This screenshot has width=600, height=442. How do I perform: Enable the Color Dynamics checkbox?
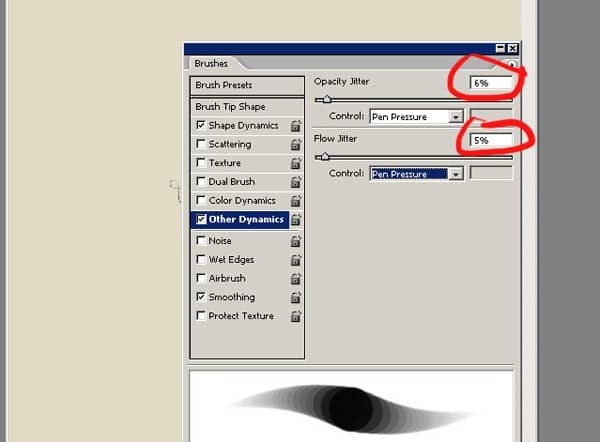tap(201, 200)
